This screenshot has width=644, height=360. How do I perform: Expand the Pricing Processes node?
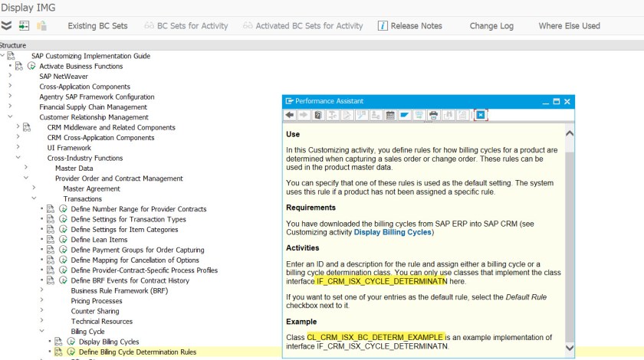point(42,300)
